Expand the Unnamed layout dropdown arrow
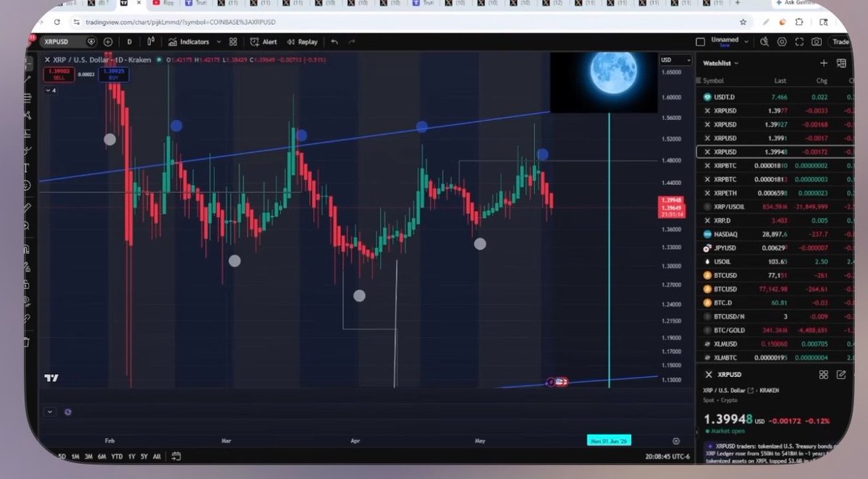 746,41
